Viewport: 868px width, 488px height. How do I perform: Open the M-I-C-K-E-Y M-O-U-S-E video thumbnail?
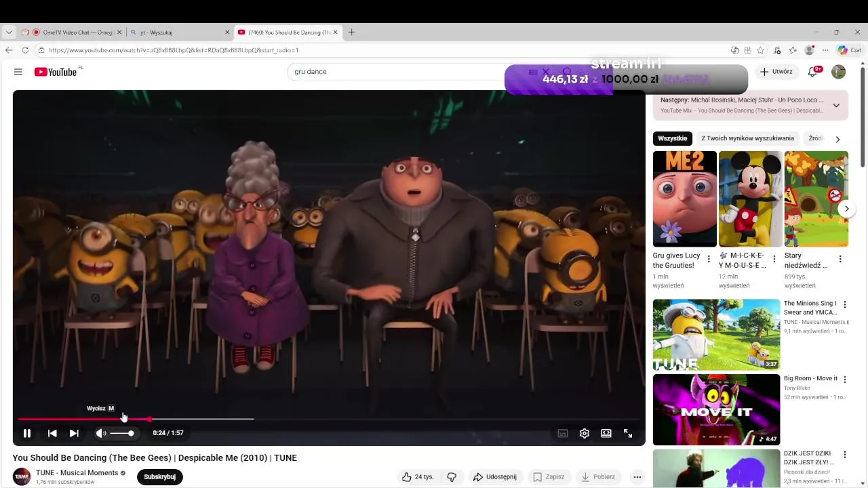(750, 199)
